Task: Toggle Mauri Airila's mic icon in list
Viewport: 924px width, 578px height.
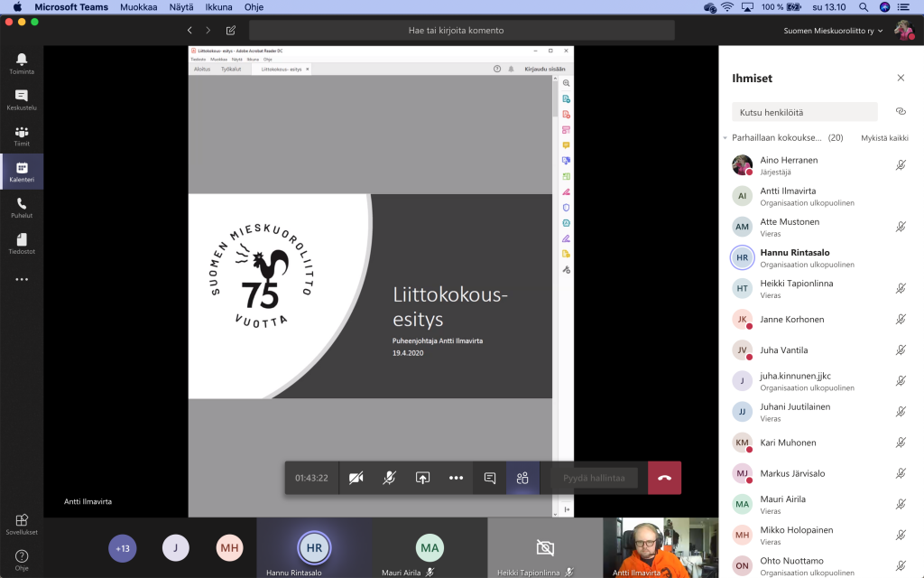Action: (901, 504)
